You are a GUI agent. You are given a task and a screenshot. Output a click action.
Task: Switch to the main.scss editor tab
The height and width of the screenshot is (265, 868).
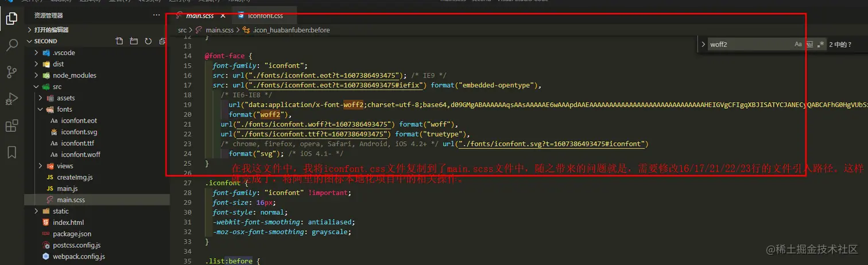(x=200, y=15)
